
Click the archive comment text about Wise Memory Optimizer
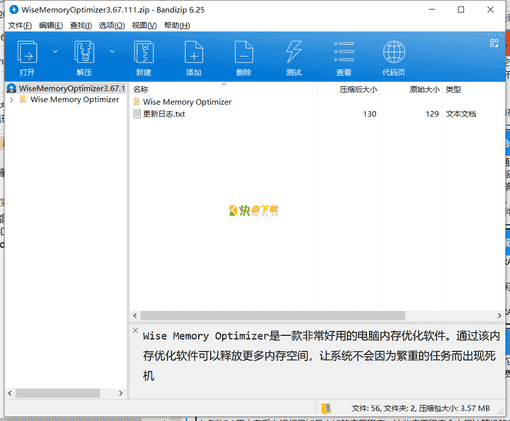point(321,356)
